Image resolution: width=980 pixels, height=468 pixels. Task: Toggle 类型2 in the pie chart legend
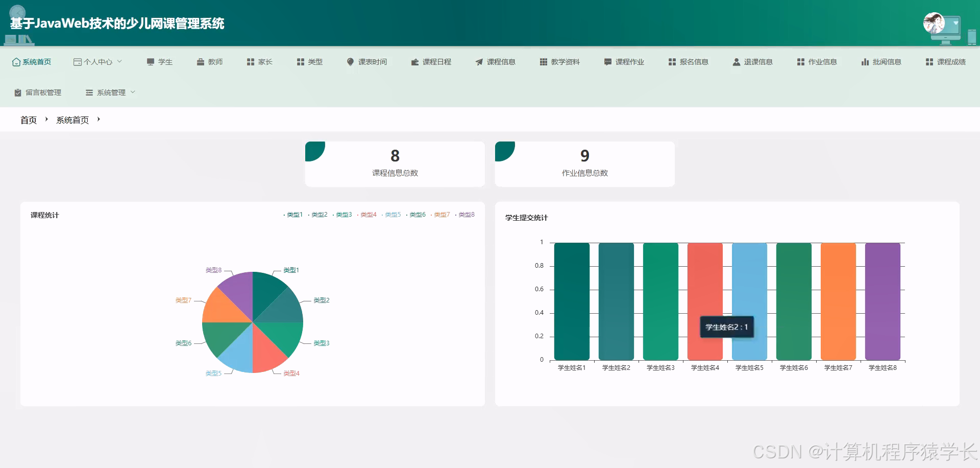click(x=317, y=215)
